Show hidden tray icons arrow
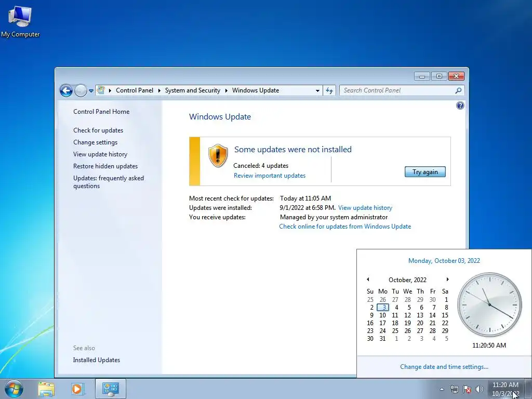 (442, 390)
